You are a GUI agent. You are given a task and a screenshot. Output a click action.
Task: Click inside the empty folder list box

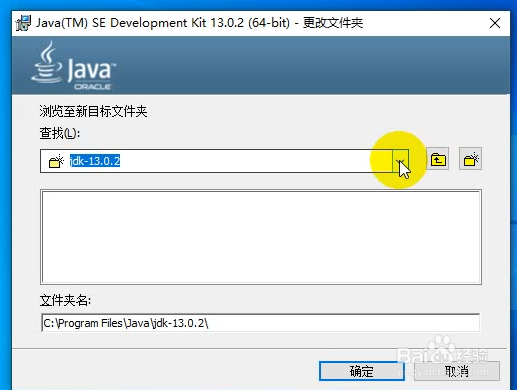point(261,237)
